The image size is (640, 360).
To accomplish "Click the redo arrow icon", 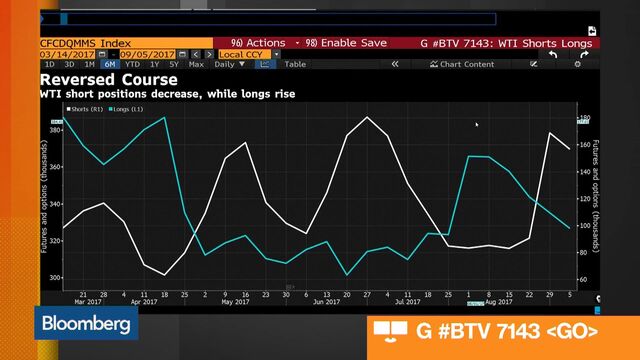I will click(x=584, y=54).
